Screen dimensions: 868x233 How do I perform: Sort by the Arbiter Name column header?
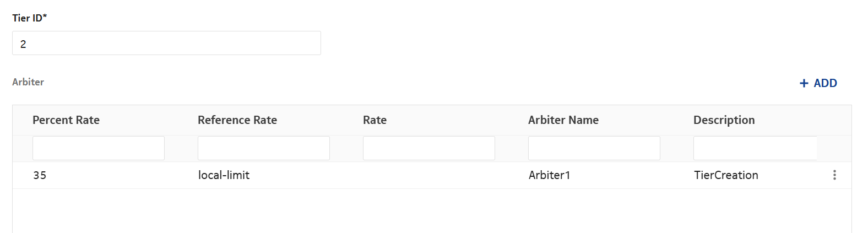coord(563,120)
